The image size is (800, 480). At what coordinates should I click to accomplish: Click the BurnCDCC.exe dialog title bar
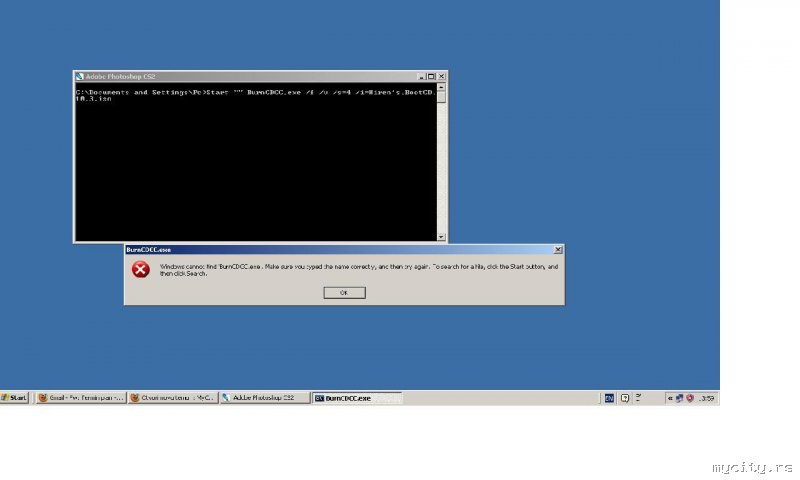344,249
